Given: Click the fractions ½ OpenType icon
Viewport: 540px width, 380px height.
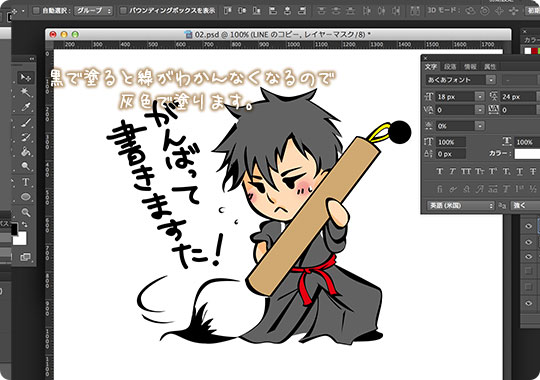Looking at the screenshot, I should coord(533,189).
